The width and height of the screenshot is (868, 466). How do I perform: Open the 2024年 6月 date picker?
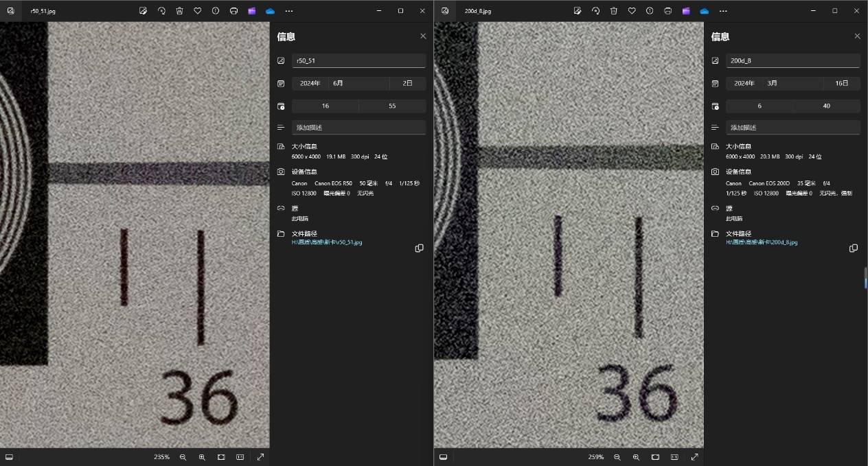point(340,83)
